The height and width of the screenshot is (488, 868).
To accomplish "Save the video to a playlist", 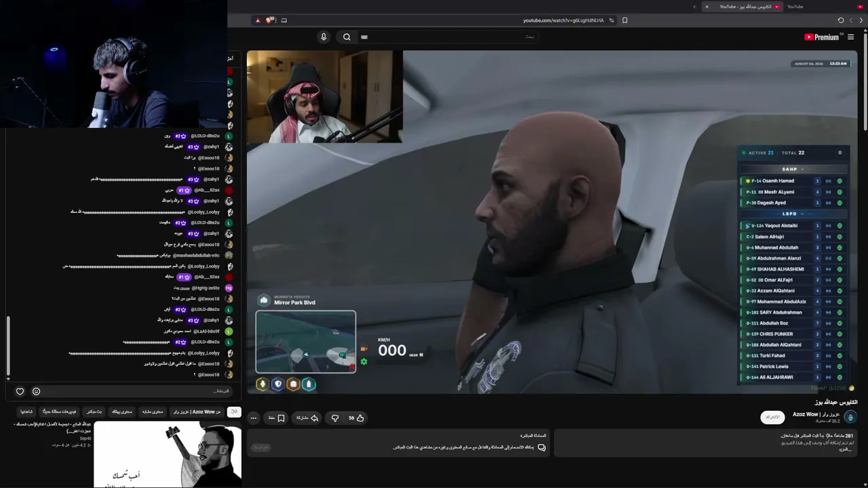I will point(276,418).
